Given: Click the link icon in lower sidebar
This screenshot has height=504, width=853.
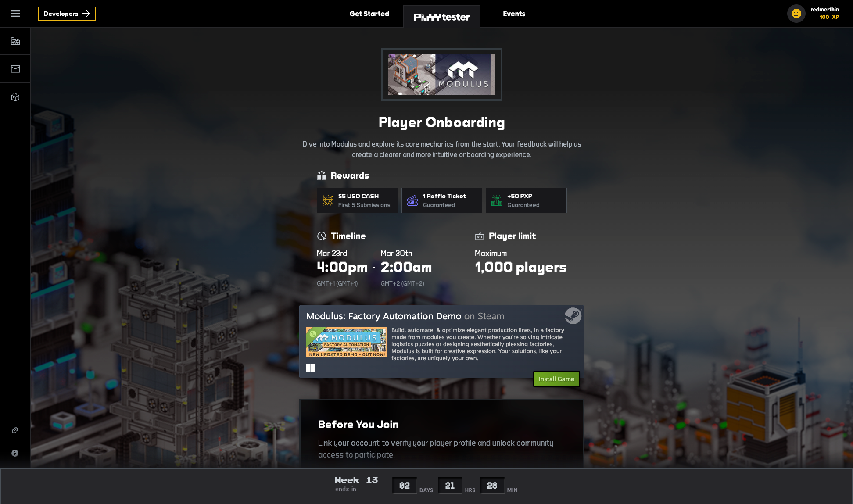Looking at the screenshot, I should (x=15, y=430).
